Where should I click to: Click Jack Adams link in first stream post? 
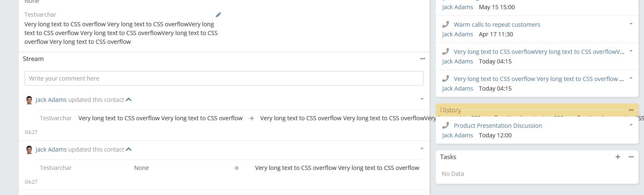[x=51, y=100]
